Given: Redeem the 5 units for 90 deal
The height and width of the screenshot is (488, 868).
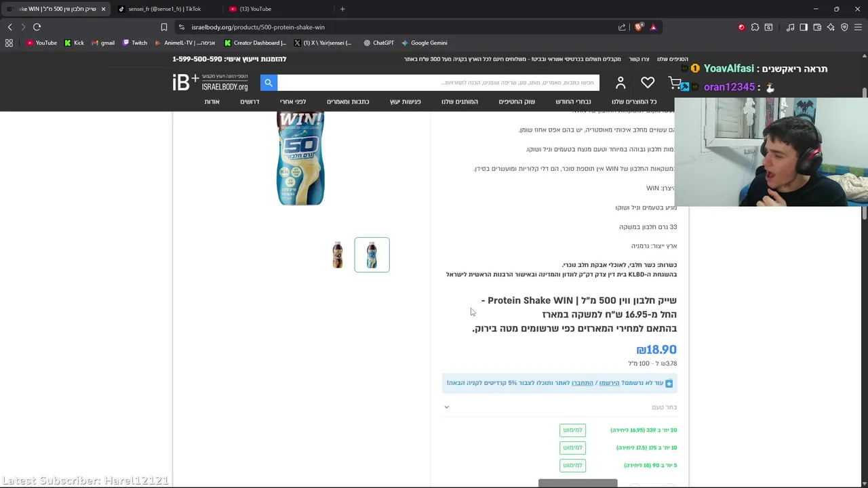Looking at the screenshot, I should 572,465.
